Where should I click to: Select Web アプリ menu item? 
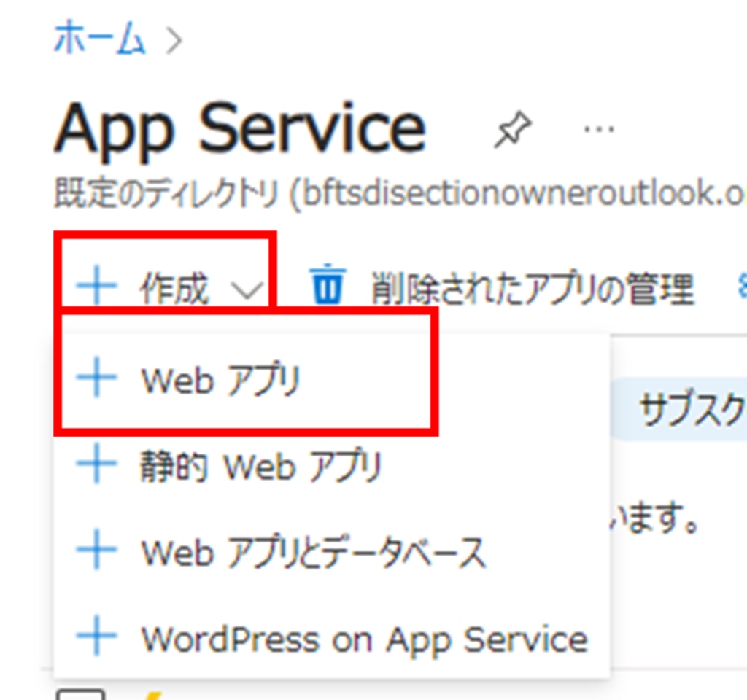[332, 379]
